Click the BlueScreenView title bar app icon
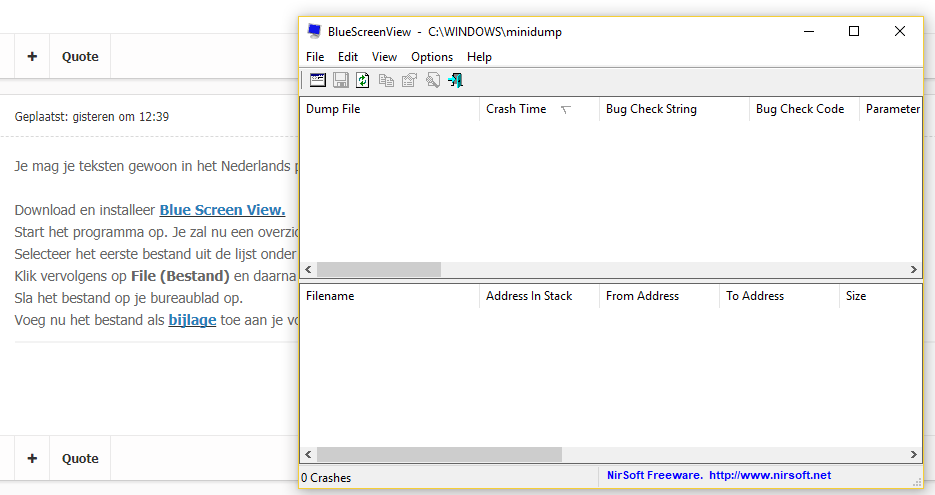 click(314, 31)
